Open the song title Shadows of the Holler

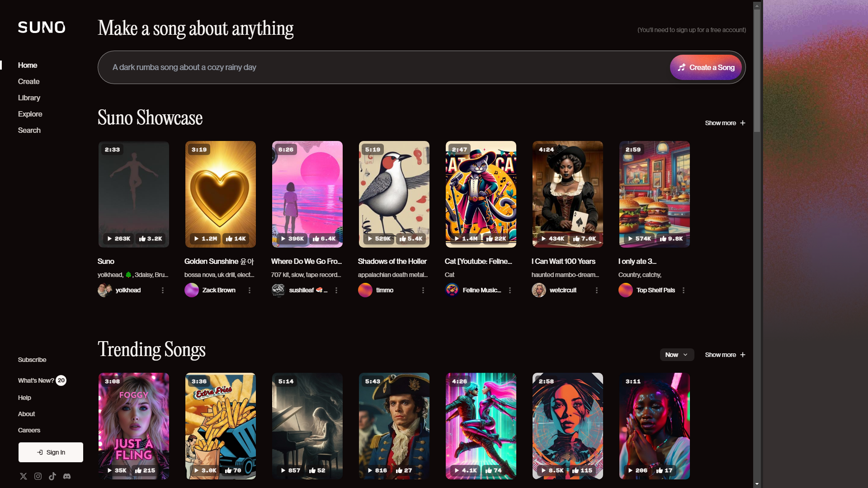[x=392, y=261]
